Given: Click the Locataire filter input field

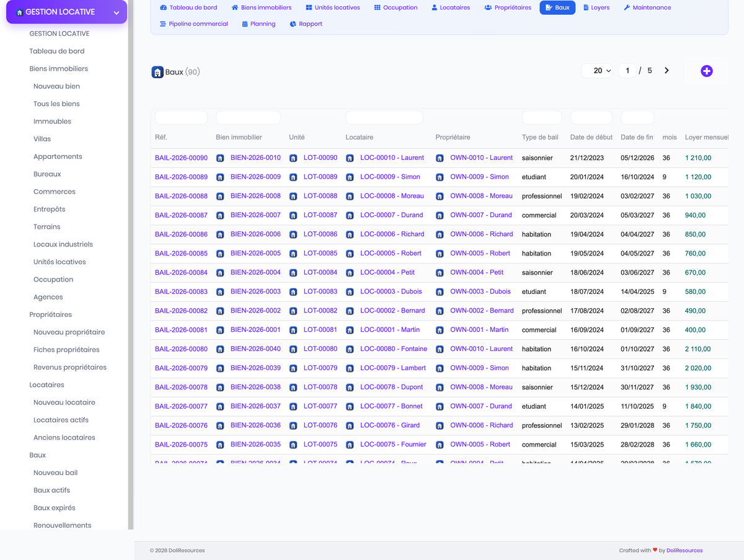Looking at the screenshot, I should click(x=384, y=118).
